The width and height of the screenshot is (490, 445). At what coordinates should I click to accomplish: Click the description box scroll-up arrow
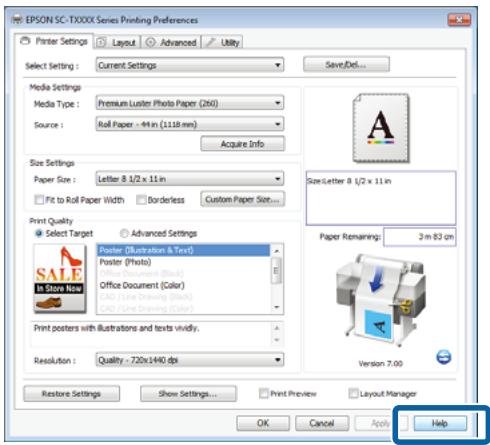(277, 328)
